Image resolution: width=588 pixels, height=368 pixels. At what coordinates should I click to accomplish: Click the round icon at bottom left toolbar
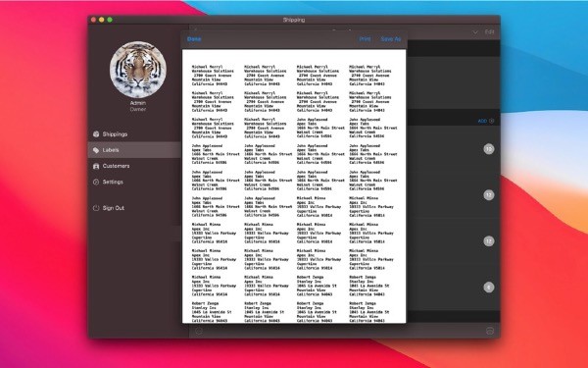click(199, 331)
